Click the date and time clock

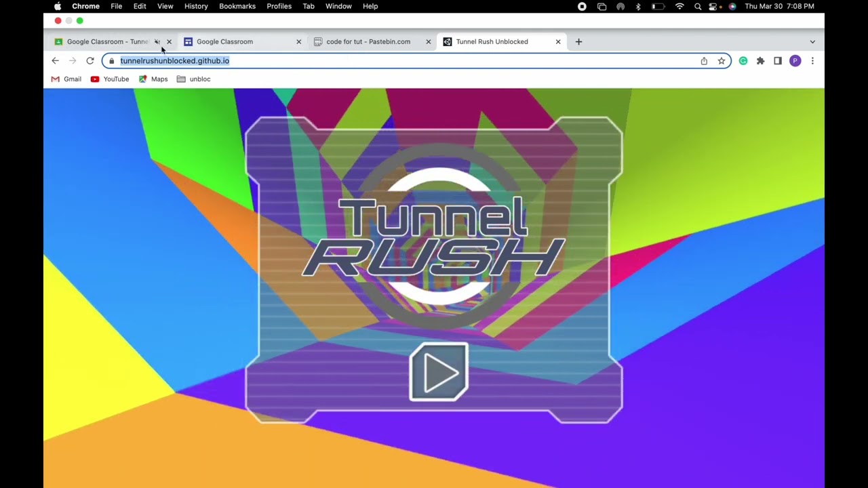tap(779, 6)
